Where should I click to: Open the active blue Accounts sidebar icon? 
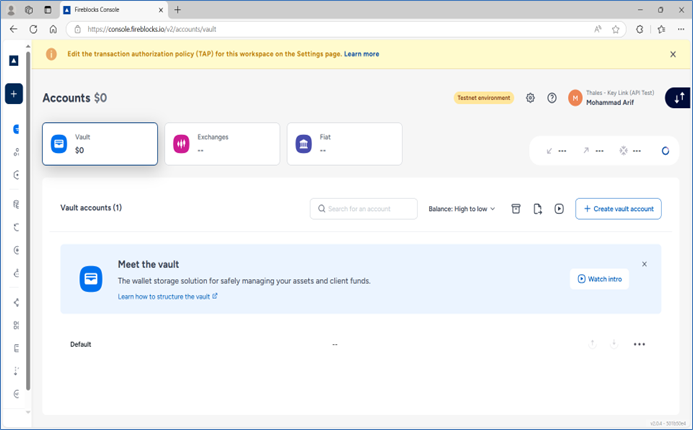click(16, 129)
